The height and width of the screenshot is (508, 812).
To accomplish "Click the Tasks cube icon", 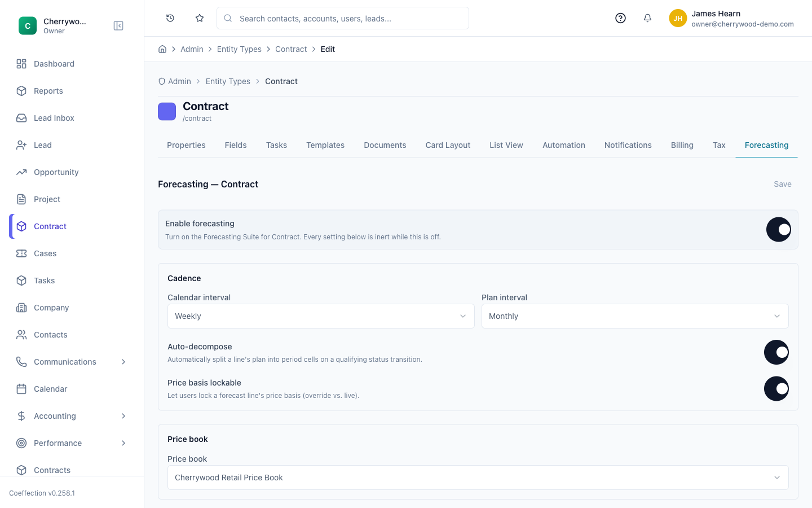I will pos(21,281).
